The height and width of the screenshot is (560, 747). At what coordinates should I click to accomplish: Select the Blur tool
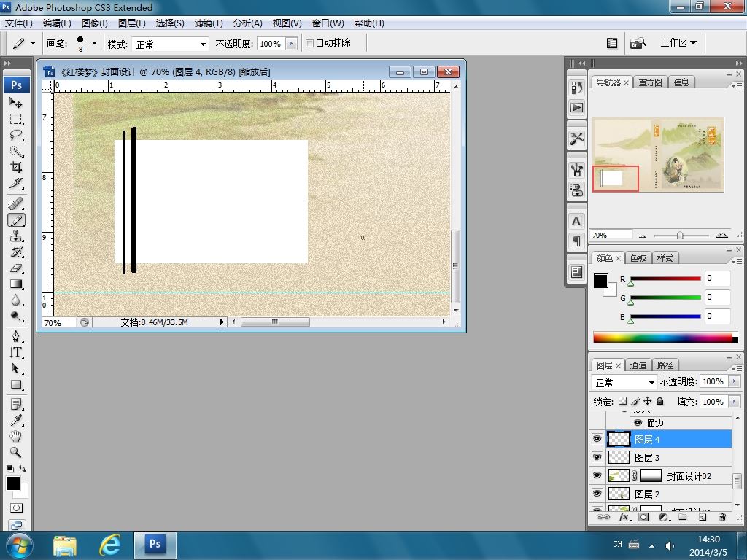[16, 300]
